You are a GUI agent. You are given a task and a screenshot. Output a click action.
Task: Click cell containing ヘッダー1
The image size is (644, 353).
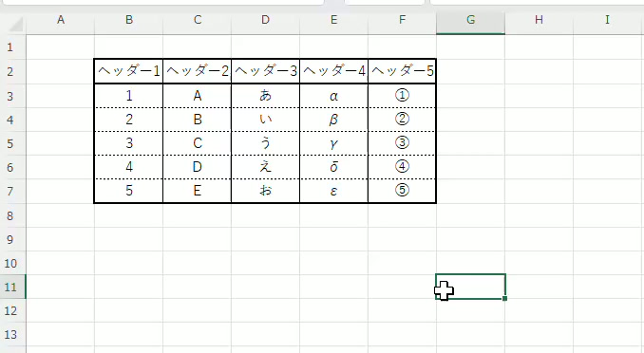[x=129, y=71]
